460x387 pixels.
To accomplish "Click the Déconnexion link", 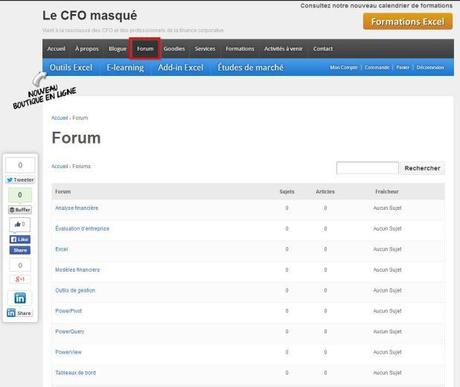I will pos(430,67).
